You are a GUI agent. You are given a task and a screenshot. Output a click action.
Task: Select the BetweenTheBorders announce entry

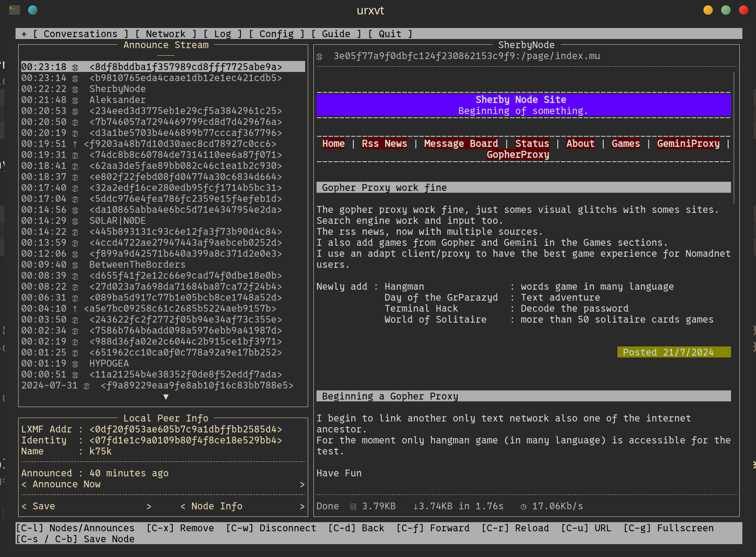(x=137, y=265)
